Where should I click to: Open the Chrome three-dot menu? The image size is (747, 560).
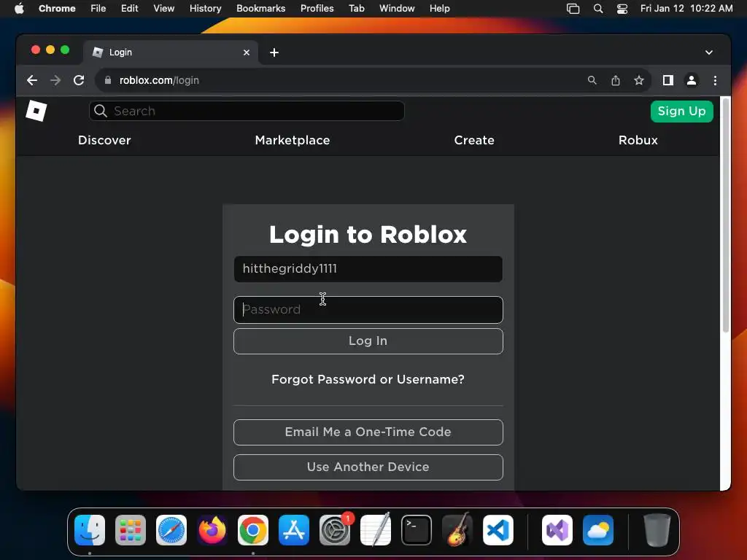(x=715, y=80)
